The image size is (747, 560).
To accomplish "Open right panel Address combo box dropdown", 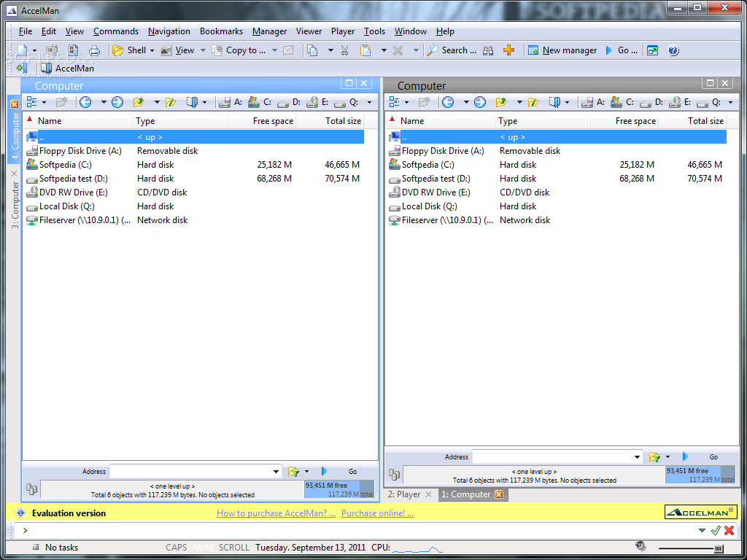I will [x=638, y=456].
